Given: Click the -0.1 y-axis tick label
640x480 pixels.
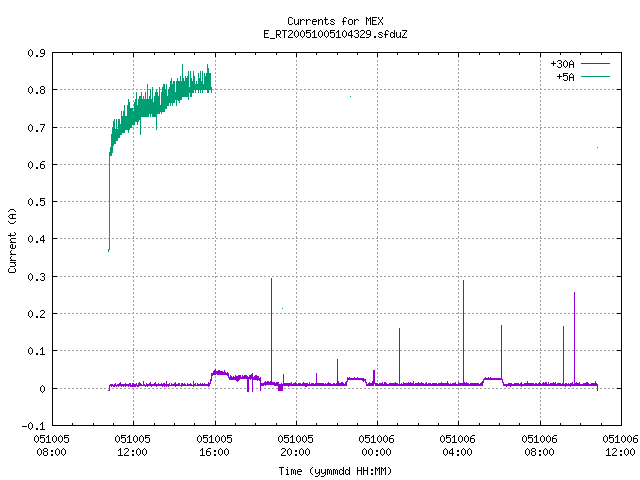Looking at the screenshot, I should tap(33, 426).
